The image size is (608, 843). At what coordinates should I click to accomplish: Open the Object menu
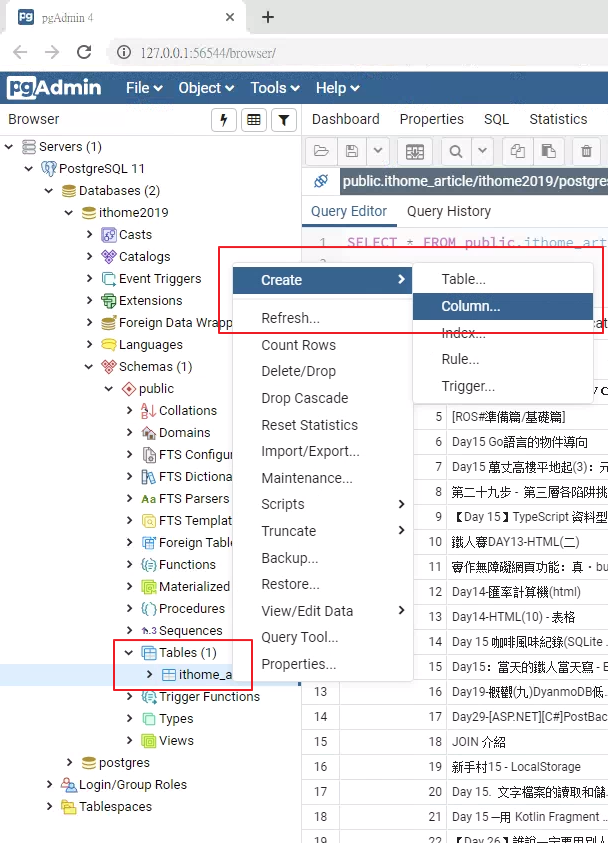pos(206,88)
